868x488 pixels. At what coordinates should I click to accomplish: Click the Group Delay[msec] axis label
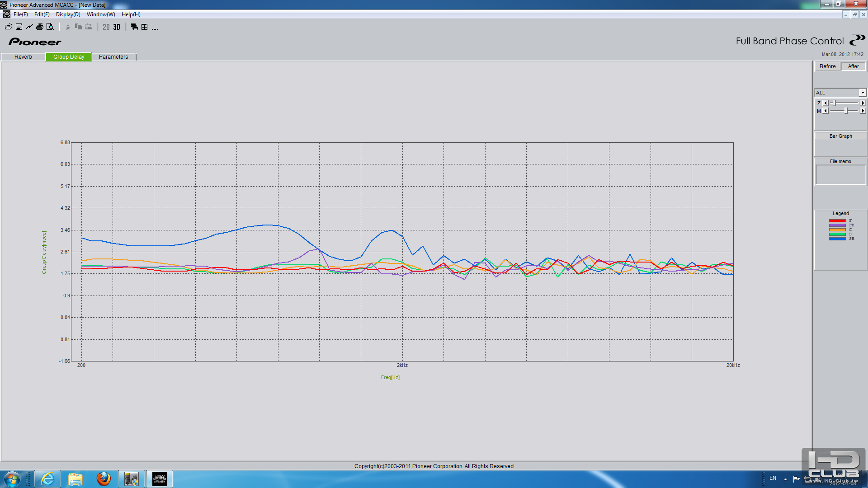point(44,252)
